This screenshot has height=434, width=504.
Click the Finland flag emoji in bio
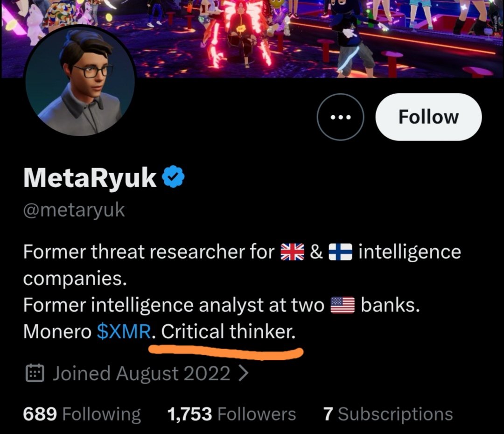click(x=340, y=252)
